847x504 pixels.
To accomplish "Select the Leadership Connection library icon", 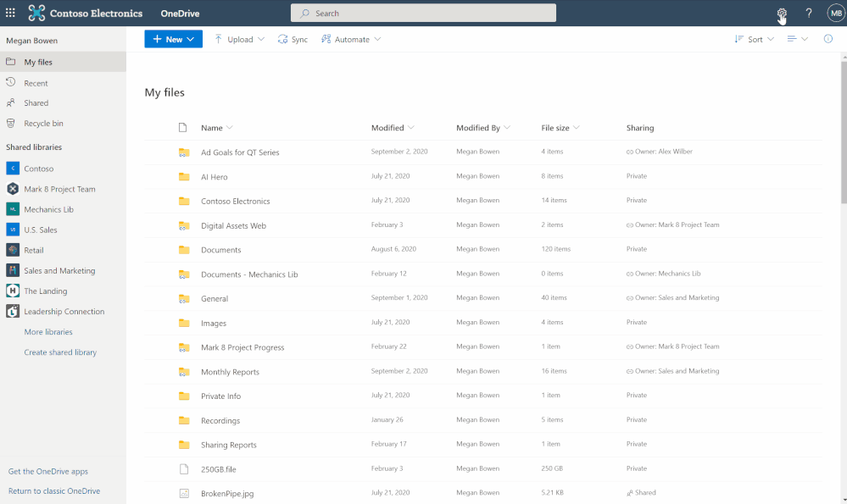I will [13, 312].
